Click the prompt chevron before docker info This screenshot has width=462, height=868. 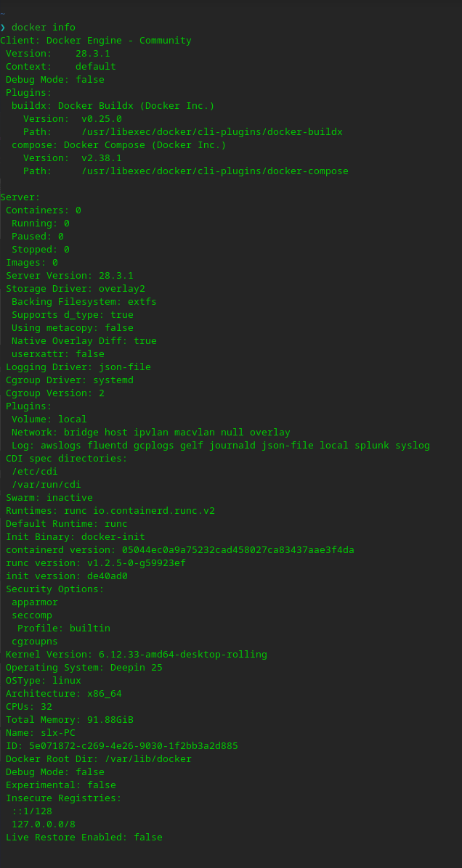pyautogui.click(x=3, y=28)
